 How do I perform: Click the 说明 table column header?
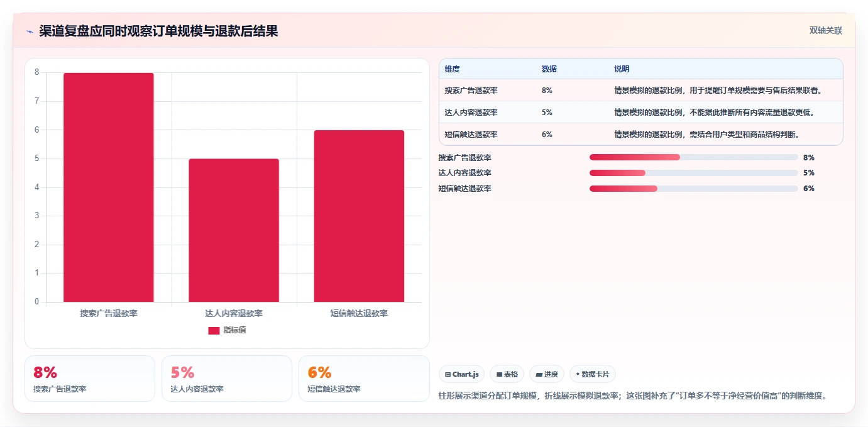click(x=622, y=69)
